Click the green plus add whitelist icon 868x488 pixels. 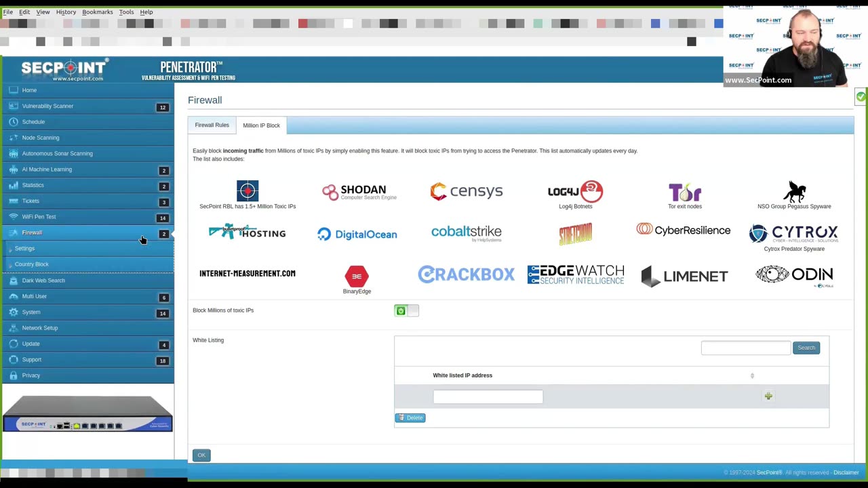coord(768,396)
